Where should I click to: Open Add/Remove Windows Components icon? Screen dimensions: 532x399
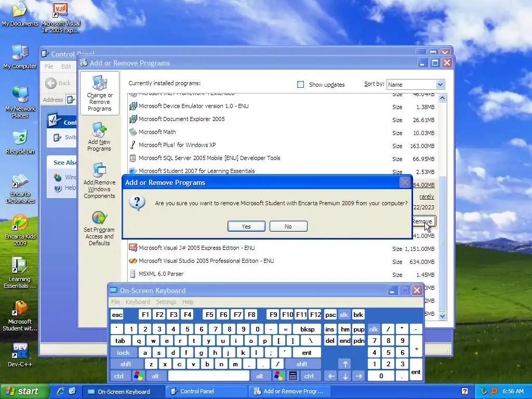click(x=99, y=180)
